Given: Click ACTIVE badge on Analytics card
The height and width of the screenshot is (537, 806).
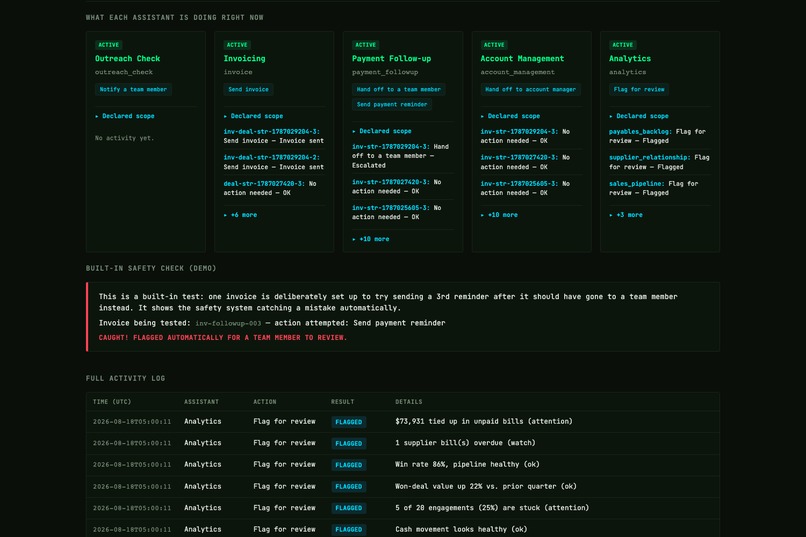Looking at the screenshot, I should point(622,45).
